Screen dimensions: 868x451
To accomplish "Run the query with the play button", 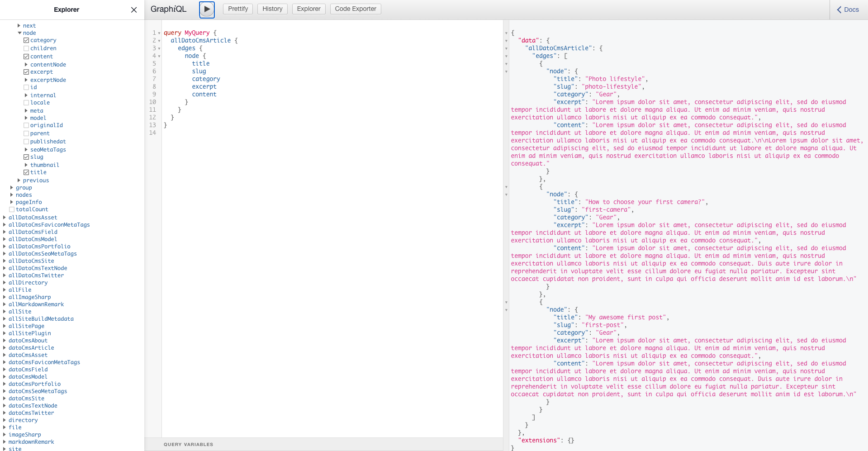I will click(207, 9).
